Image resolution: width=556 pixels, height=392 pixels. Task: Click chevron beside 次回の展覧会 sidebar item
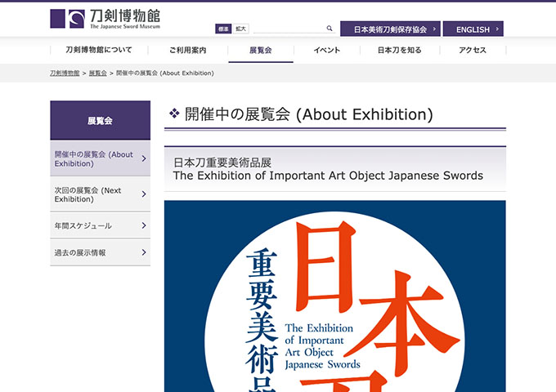pyautogui.click(x=144, y=194)
